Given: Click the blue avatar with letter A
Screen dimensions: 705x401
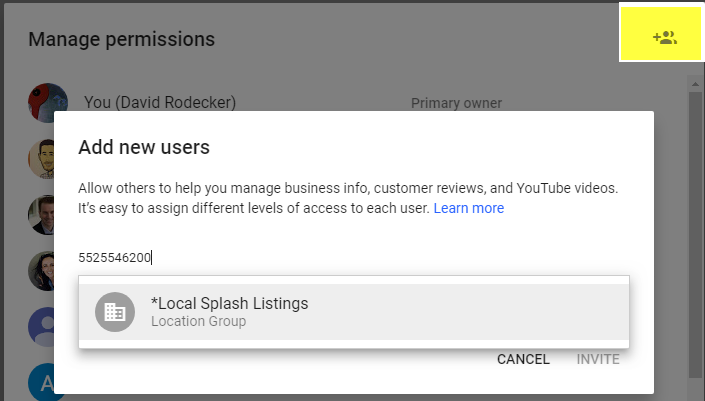Looking at the screenshot, I should coord(41,383).
